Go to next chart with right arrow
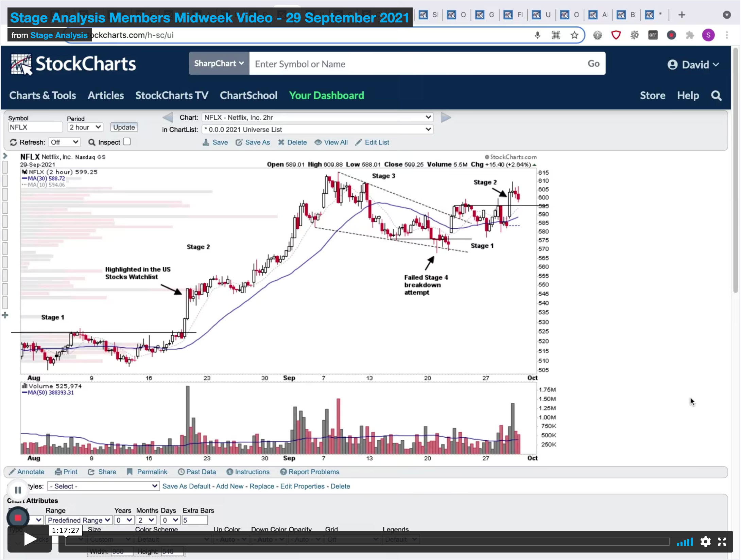The image size is (741, 560). tap(446, 118)
